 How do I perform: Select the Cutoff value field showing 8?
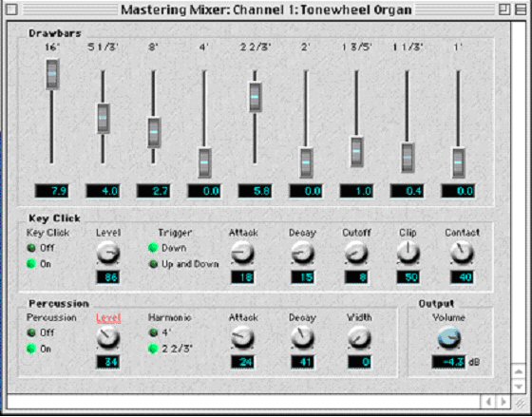pyautogui.click(x=356, y=277)
